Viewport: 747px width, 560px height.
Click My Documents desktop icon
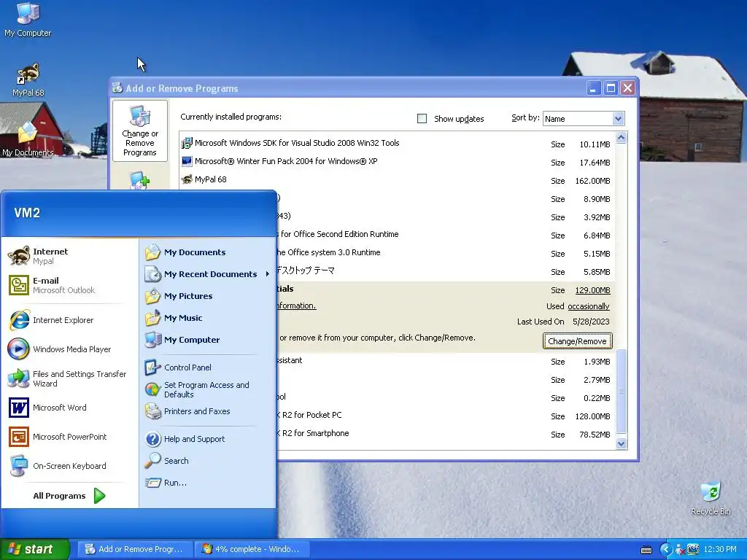click(28, 139)
